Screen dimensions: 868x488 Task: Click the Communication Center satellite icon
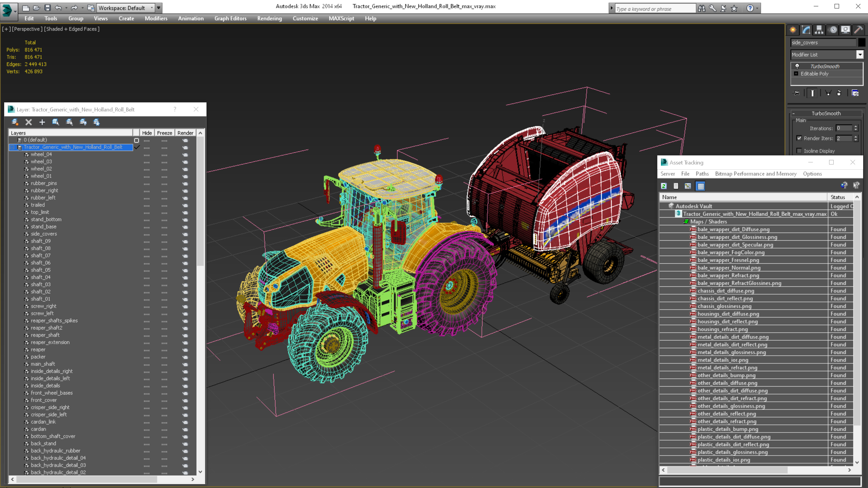tap(723, 8)
